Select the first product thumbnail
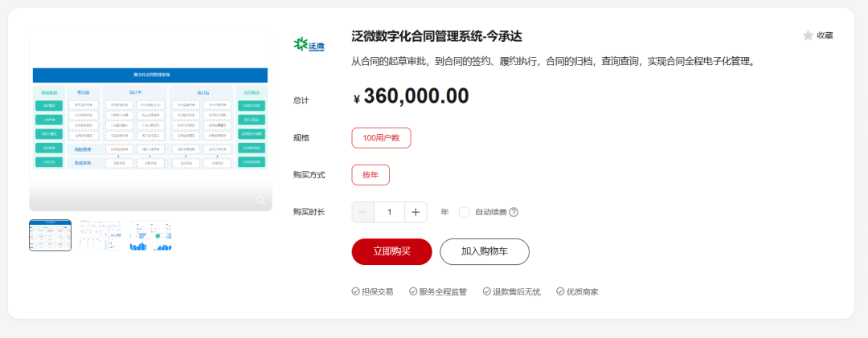The height and width of the screenshot is (338, 868). [x=51, y=235]
